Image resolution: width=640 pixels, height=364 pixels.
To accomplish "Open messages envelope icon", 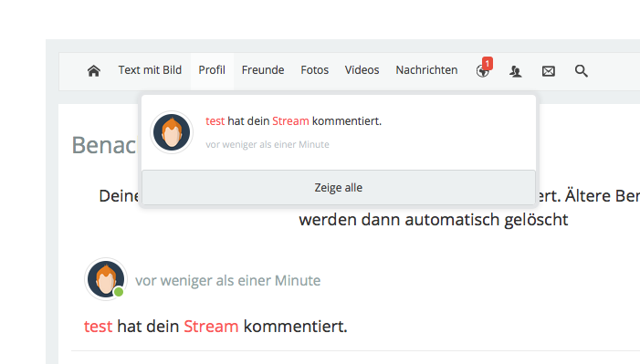I will (548, 71).
